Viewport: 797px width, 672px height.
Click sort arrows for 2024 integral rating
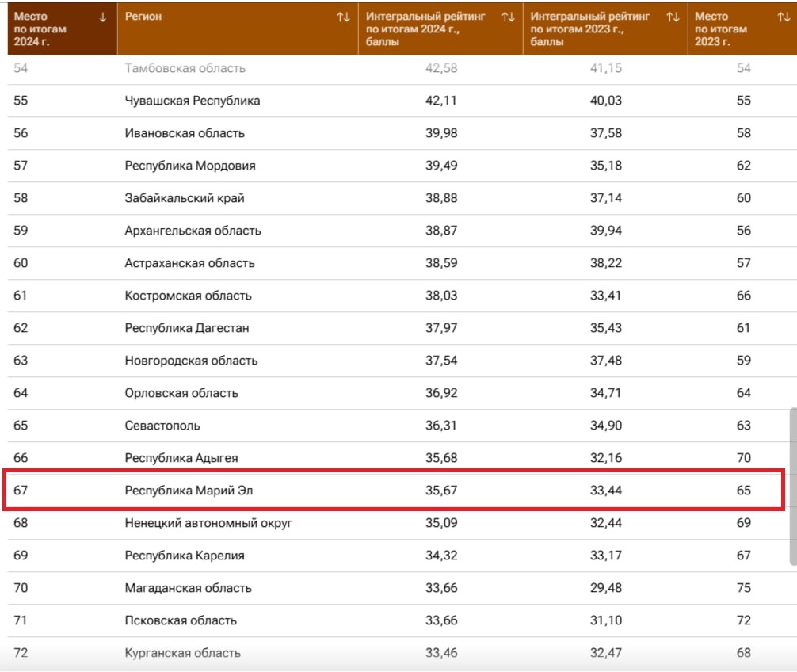[509, 17]
